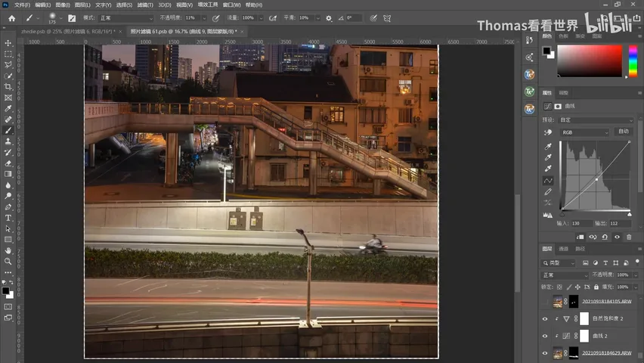Toggle airbrush build-up effect icon
644x363 pixels.
pos(272,18)
